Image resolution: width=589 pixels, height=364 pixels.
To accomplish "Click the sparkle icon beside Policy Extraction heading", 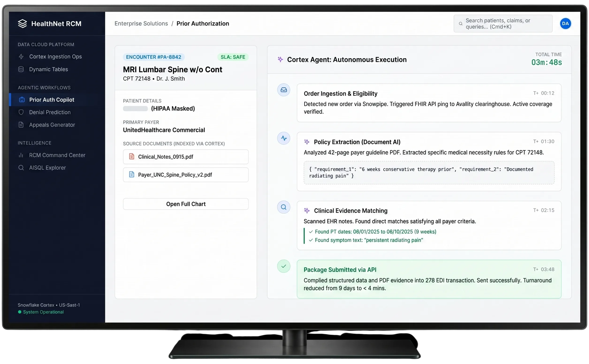I will click(307, 142).
